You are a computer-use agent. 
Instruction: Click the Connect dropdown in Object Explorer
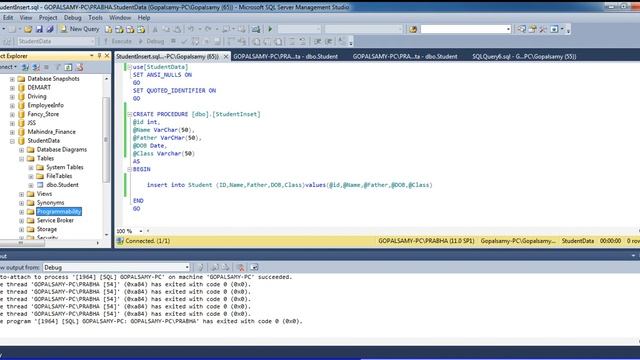tap(8, 67)
